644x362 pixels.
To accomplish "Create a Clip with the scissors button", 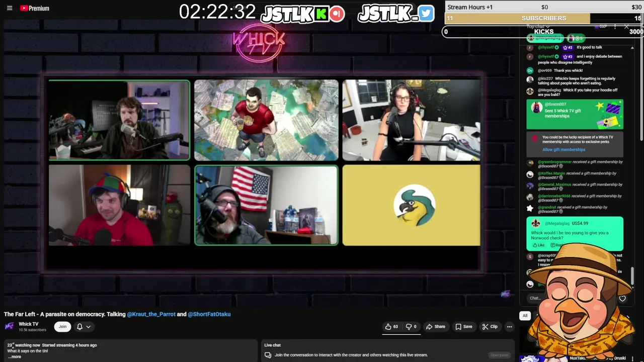I will (490, 326).
